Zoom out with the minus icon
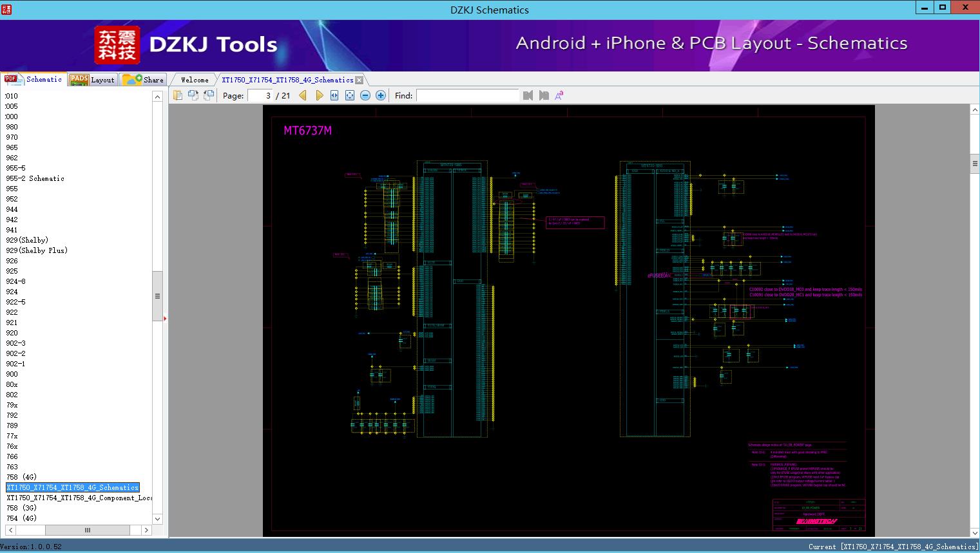980x553 pixels. [x=365, y=95]
